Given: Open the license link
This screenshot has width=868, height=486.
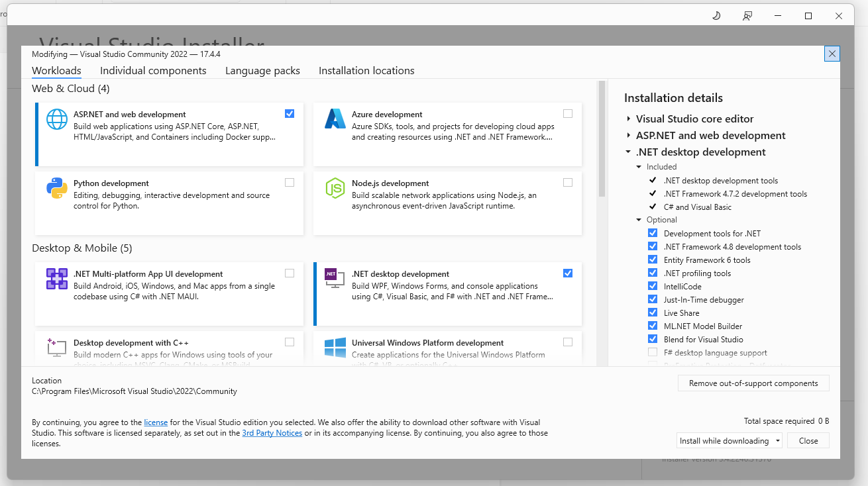Looking at the screenshot, I should [x=156, y=422].
